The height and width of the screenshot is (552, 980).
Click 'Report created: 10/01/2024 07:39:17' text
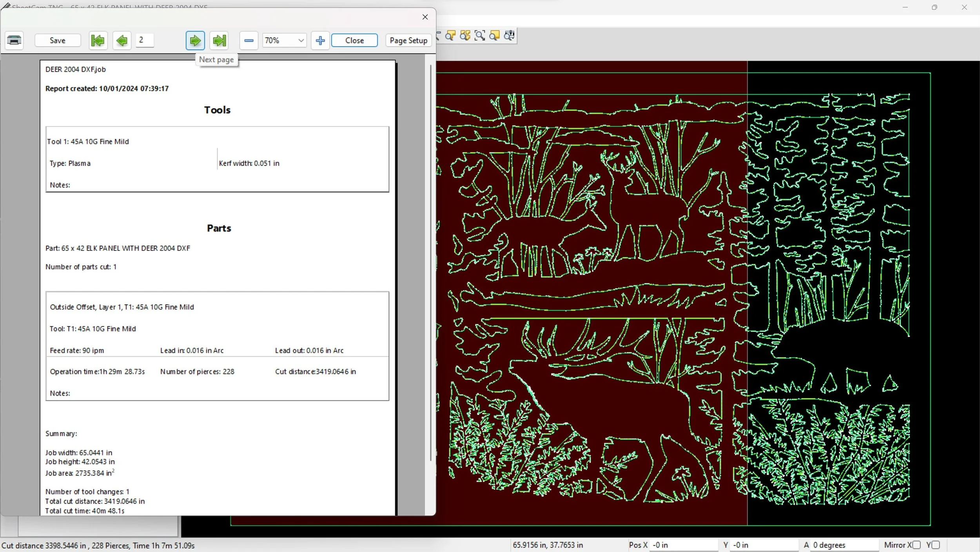(107, 89)
